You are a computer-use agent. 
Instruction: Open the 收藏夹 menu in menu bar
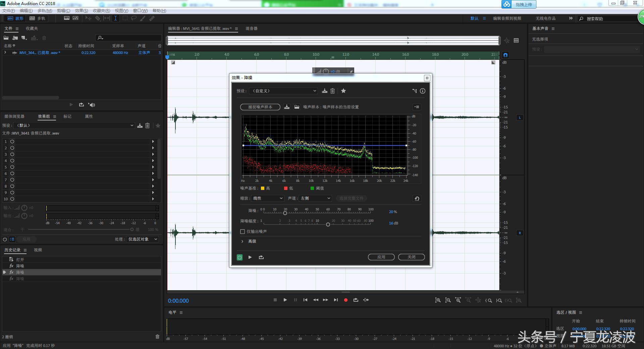[x=101, y=11]
